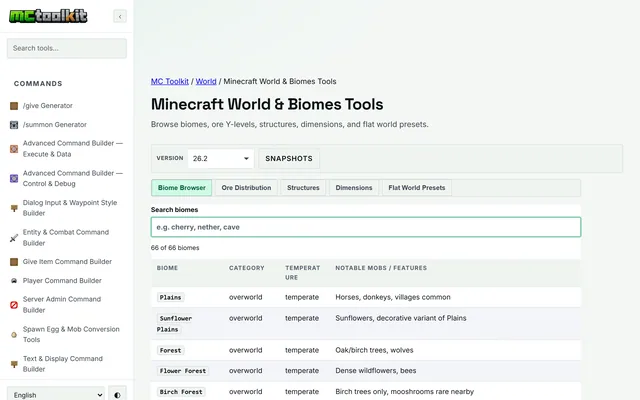Click "66 of 66 biomes" count text
Screen dimensions: 640x400
[x=175, y=248]
